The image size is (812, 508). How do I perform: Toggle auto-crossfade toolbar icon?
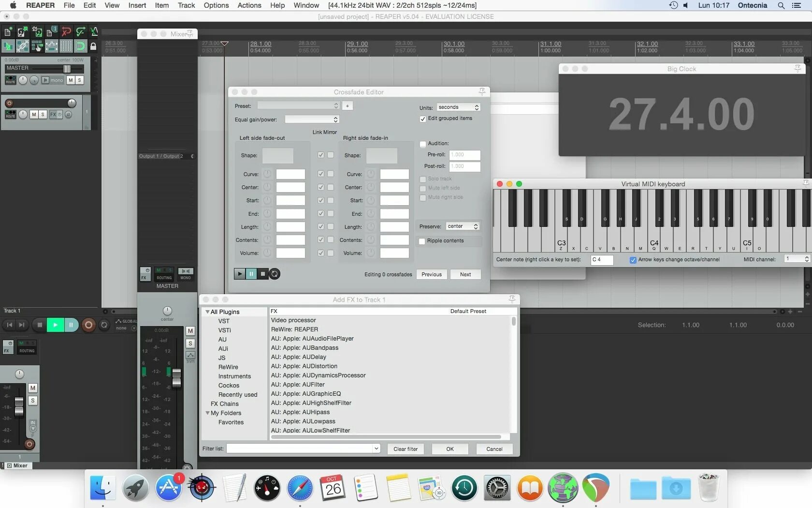click(x=8, y=46)
